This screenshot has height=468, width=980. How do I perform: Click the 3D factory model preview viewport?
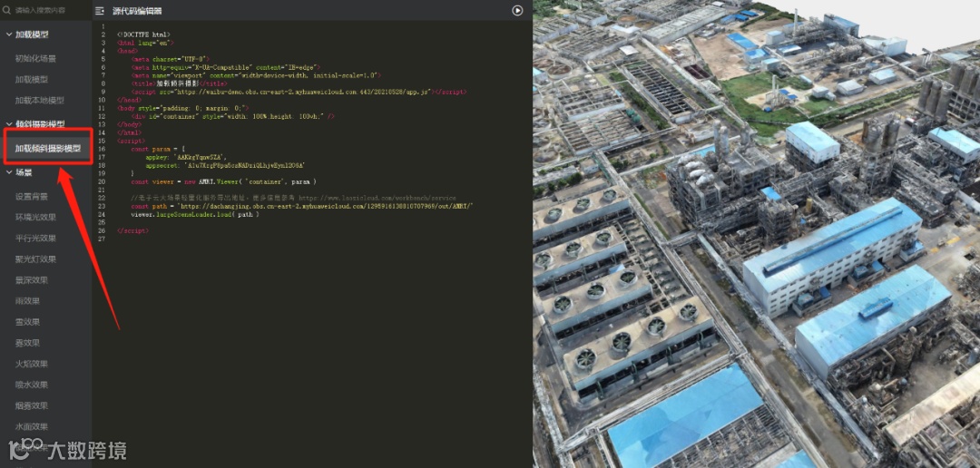tap(756, 234)
